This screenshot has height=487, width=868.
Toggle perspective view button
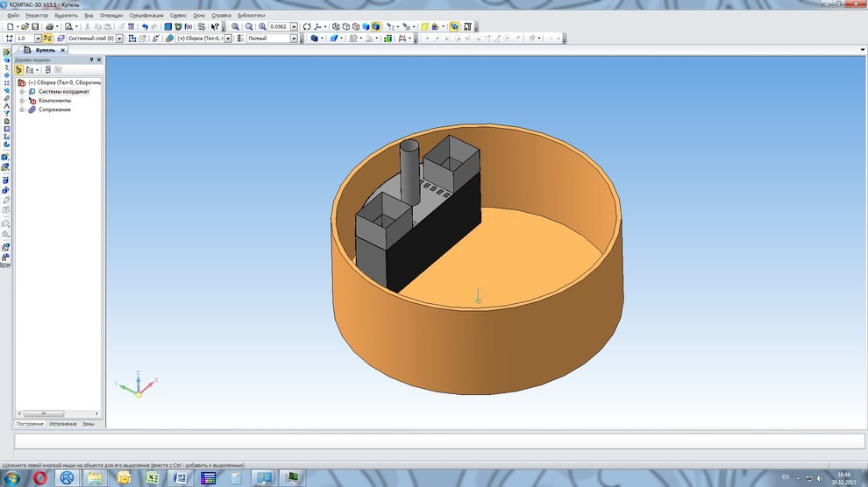[x=424, y=27]
